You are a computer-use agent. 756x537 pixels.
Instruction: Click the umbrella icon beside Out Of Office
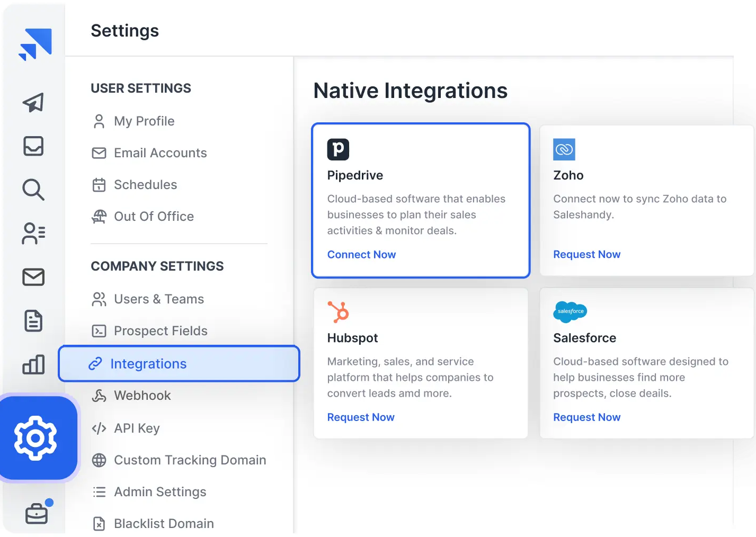click(x=99, y=217)
